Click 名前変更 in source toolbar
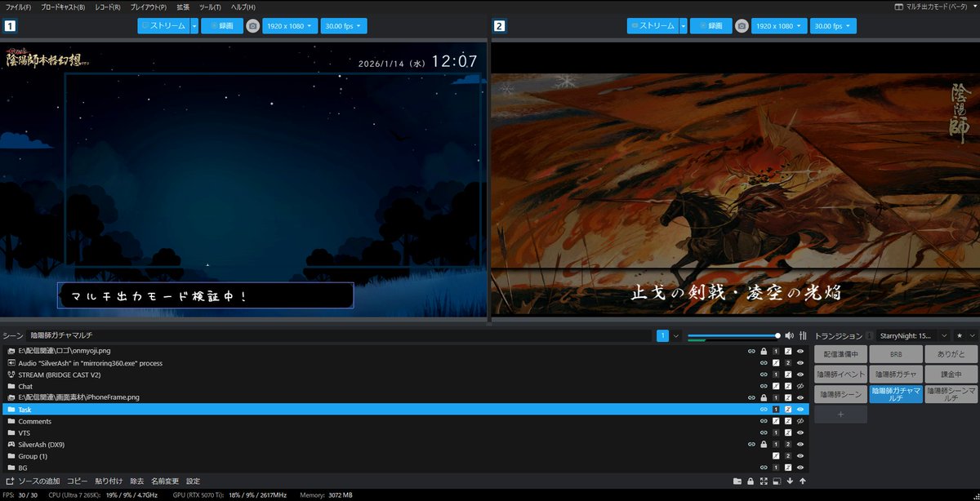The width and height of the screenshot is (980, 501). (166, 481)
